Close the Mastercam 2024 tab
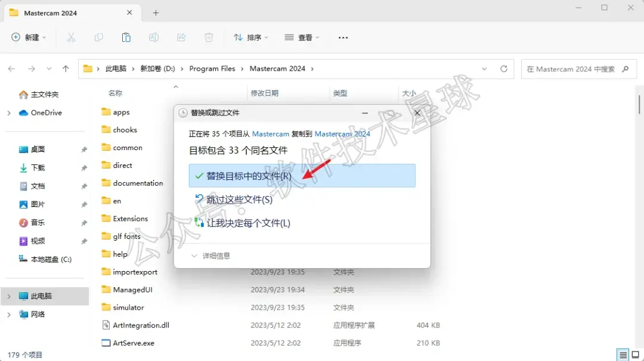This screenshot has height=361, width=644. tap(129, 13)
